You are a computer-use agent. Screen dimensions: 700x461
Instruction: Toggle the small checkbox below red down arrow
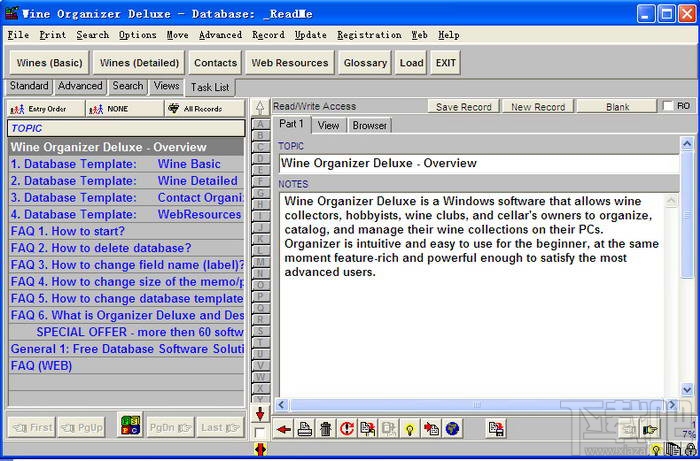[259, 432]
